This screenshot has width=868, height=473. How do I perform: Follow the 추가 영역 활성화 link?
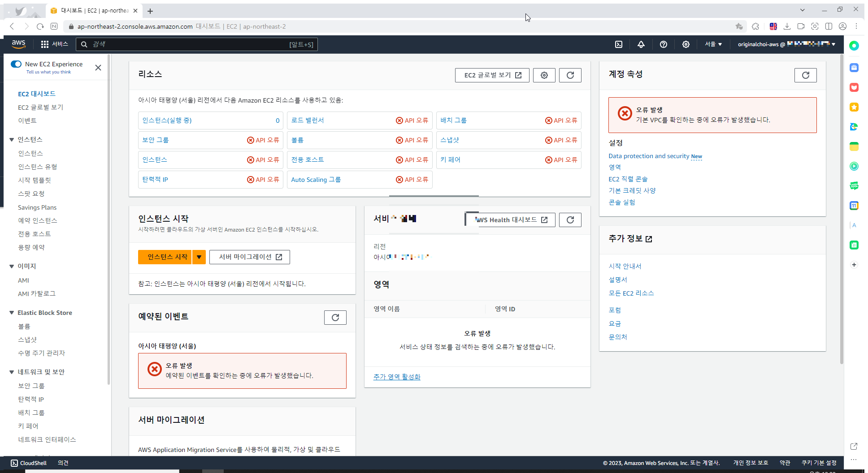coord(397,377)
